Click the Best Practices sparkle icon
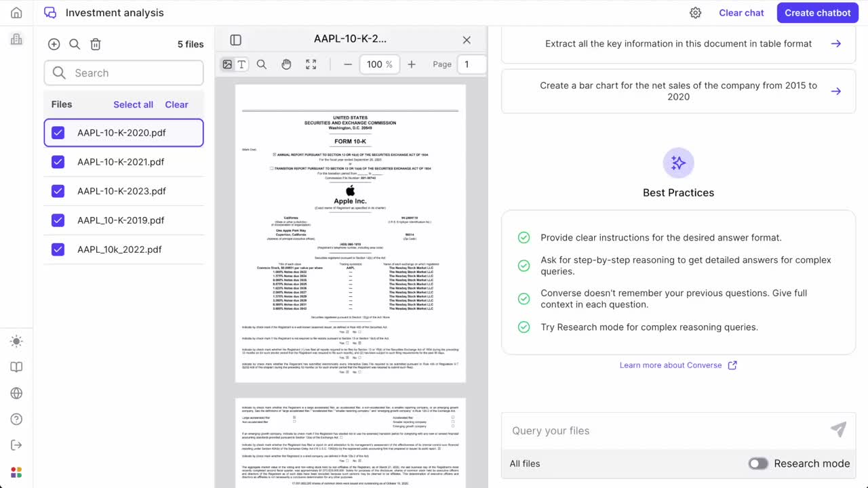868x488 pixels. (678, 163)
